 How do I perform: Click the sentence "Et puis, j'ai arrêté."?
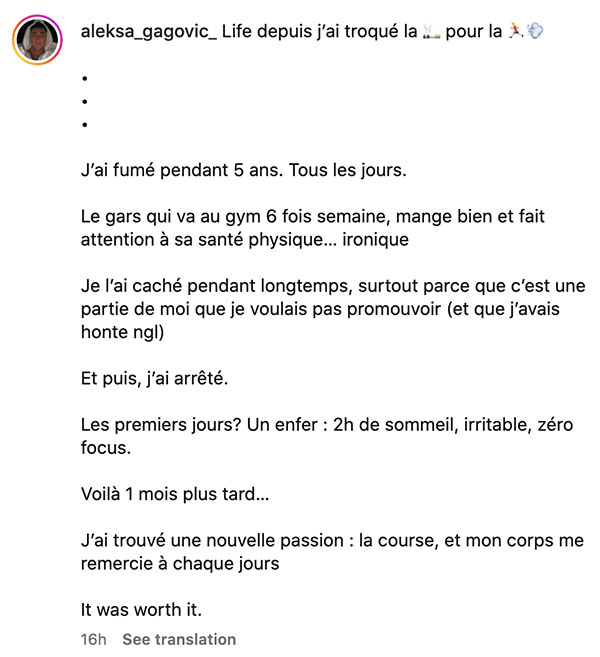point(155,378)
